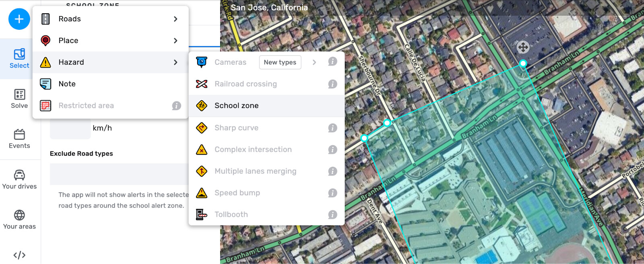This screenshot has height=264, width=644.
Task: Click the speed km/h input box
Action: pyautogui.click(x=70, y=129)
